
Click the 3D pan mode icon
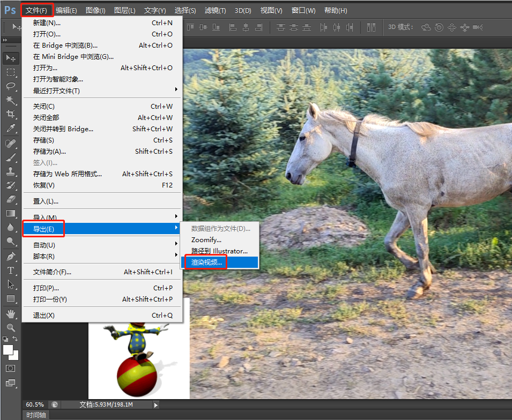(x=452, y=27)
